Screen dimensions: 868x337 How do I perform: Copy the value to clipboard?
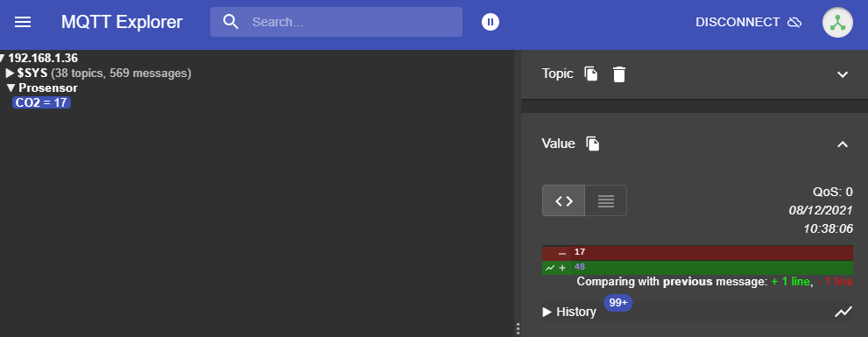(593, 144)
